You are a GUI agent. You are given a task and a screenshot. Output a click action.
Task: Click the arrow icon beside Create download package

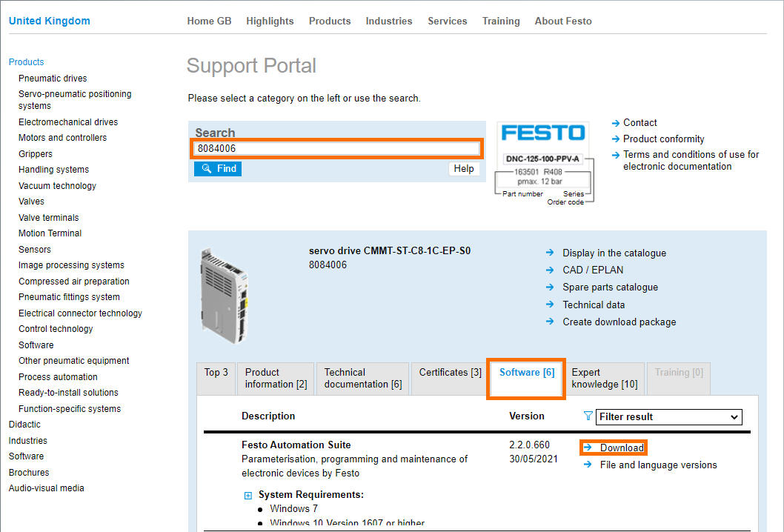tap(548, 322)
